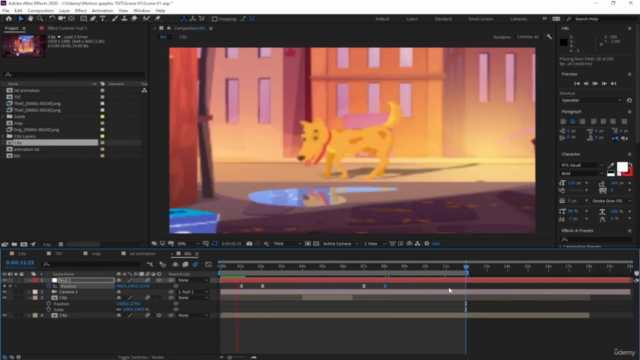Hide layer 4 City
Screen dimensions: 640x360
[4, 316]
